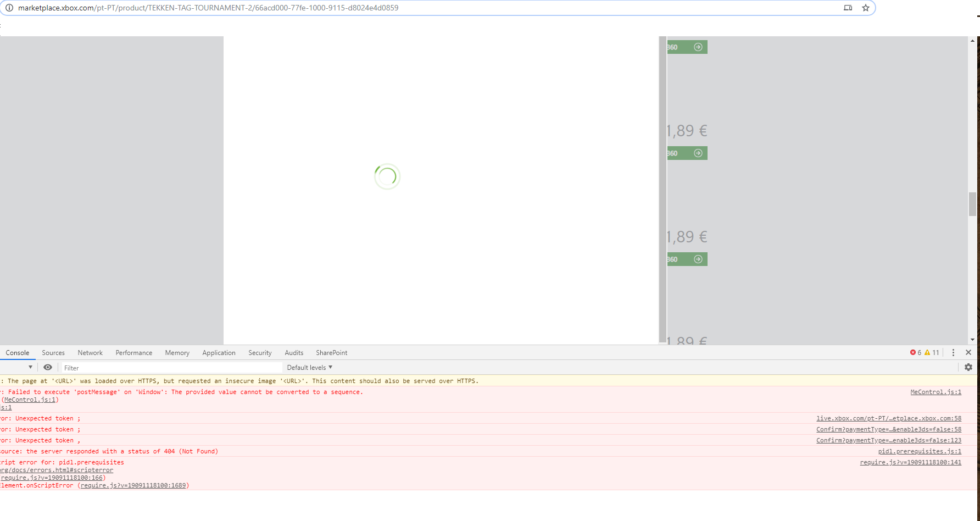The image size is (980, 521).
Task: Close the DevTools panel
Action: (968, 352)
